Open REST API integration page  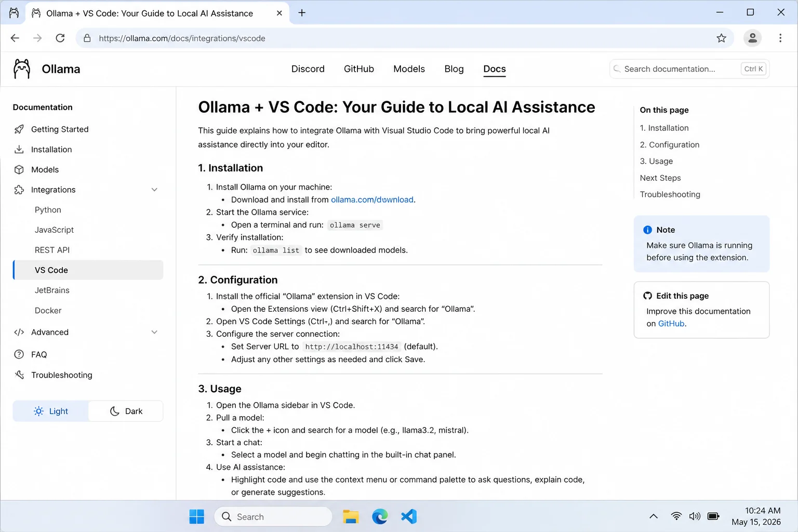(52, 250)
